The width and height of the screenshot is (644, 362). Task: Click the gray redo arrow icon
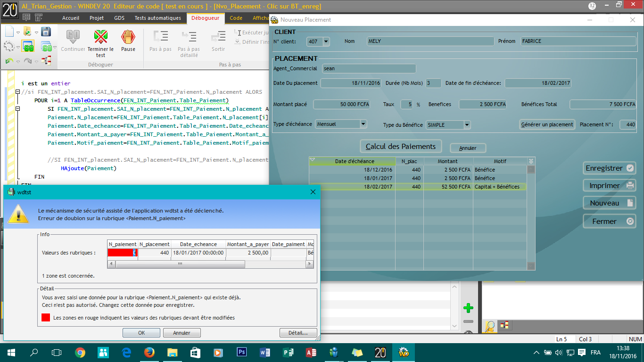coord(28,61)
